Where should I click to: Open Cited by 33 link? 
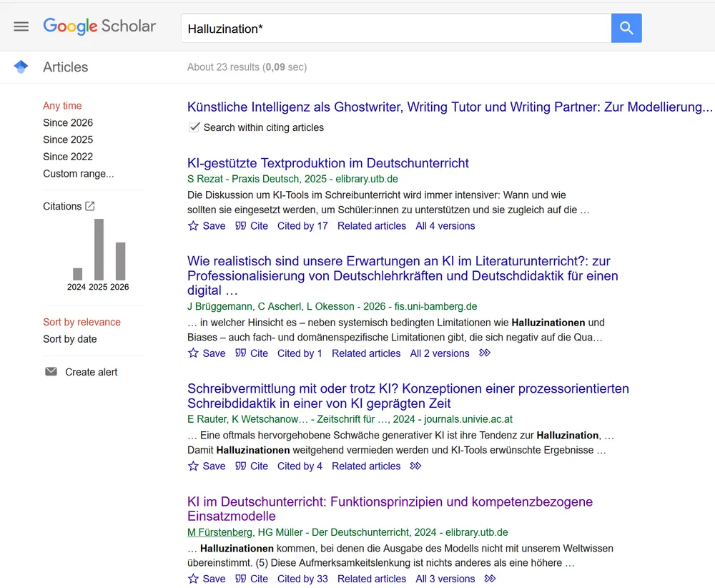[302, 579]
